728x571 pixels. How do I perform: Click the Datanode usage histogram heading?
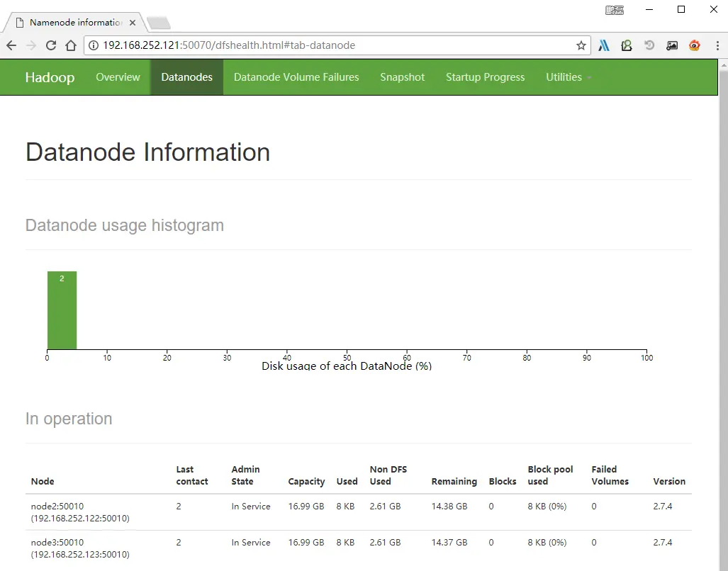click(x=125, y=225)
